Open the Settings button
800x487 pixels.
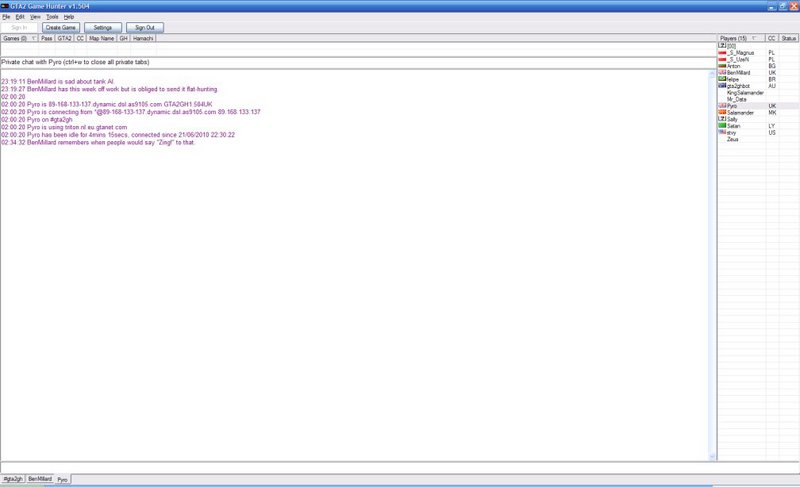102,27
